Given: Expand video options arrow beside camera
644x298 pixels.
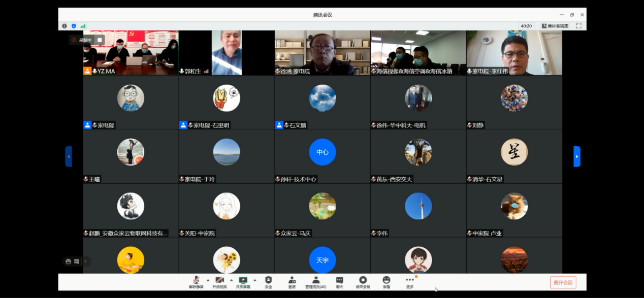Looking at the screenshot, I should point(232,280).
